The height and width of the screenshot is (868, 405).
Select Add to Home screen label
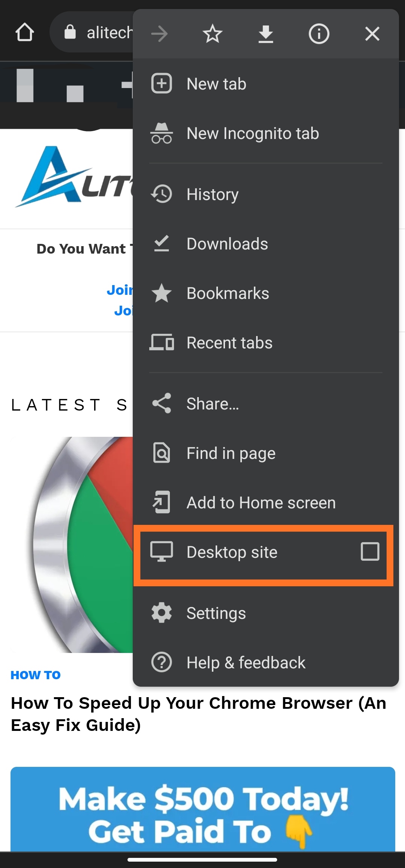(261, 503)
